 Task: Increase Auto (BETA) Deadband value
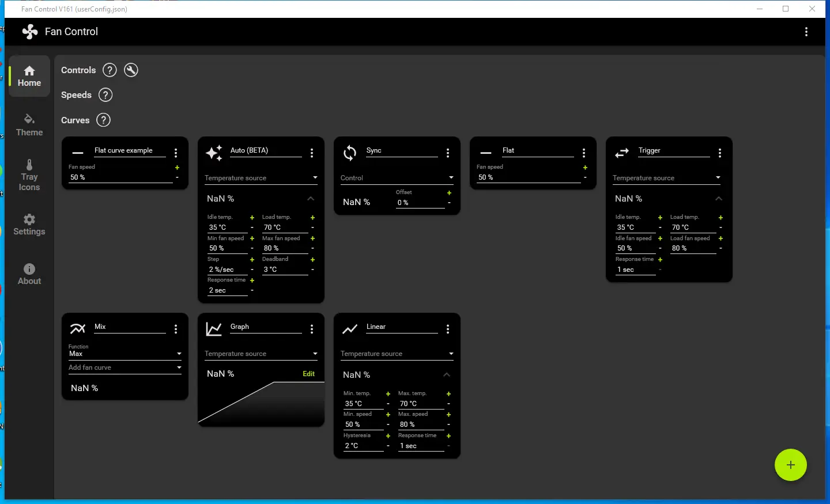click(312, 260)
